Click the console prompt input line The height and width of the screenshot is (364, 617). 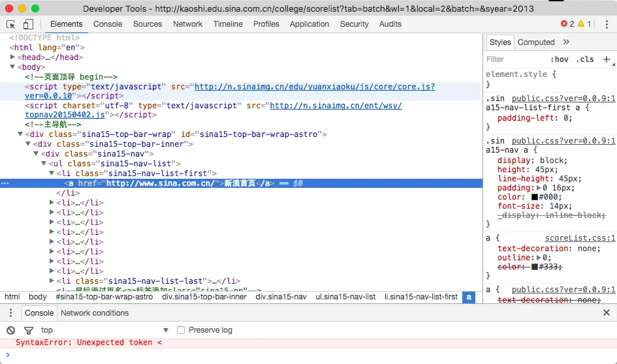click(x=311, y=355)
